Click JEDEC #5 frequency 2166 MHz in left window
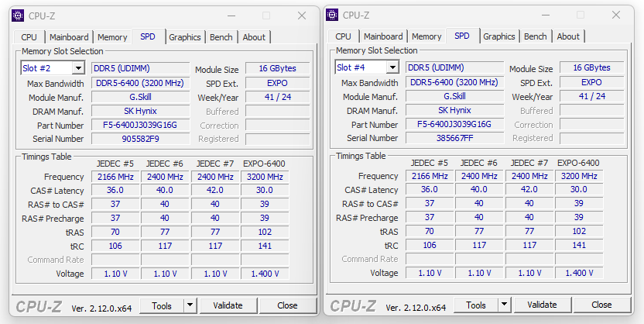Image resolution: width=644 pixels, height=324 pixels. tap(115, 177)
